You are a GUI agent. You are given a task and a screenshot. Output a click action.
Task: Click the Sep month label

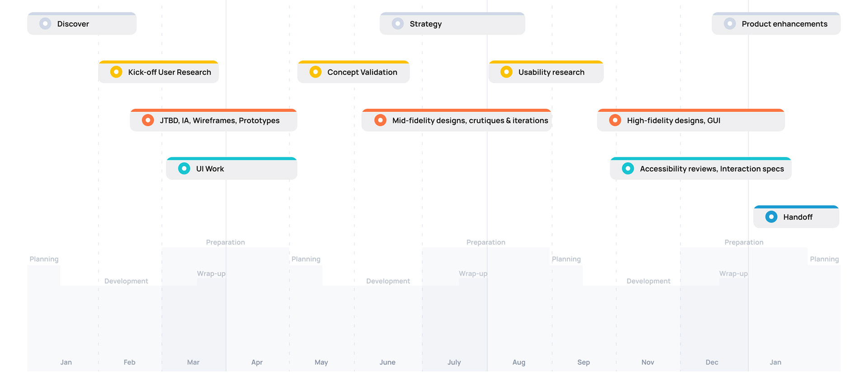click(584, 362)
